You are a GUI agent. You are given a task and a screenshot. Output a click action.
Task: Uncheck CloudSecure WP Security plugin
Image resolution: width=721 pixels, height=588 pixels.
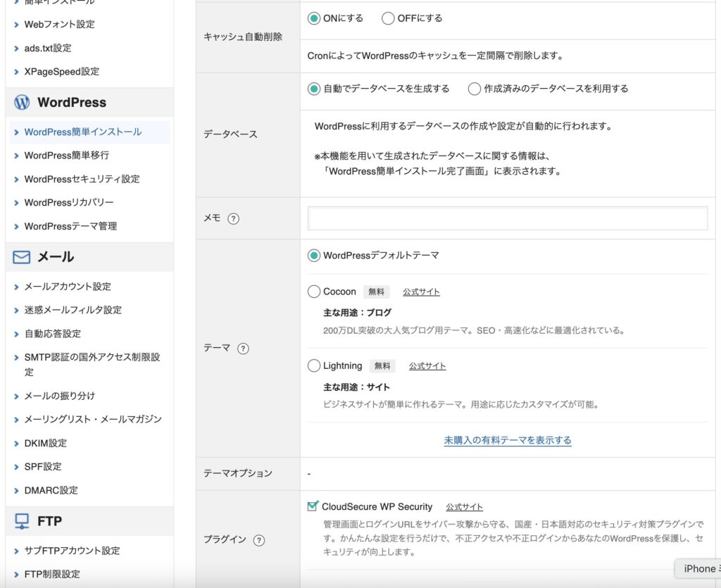pyautogui.click(x=313, y=506)
